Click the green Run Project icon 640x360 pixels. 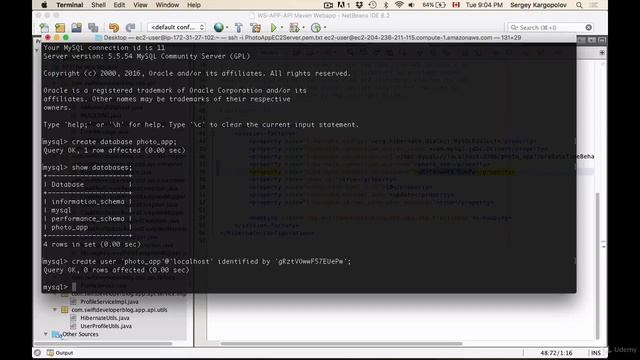[273, 27]
